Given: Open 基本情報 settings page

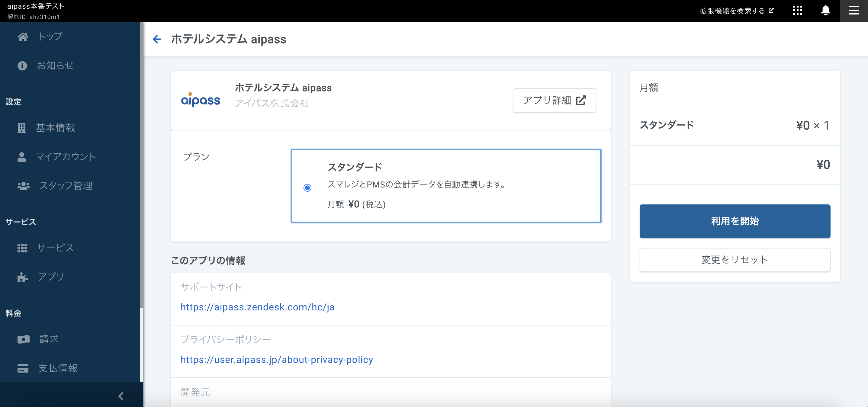Looking at the screenshot, I should [x=56, y=128].
